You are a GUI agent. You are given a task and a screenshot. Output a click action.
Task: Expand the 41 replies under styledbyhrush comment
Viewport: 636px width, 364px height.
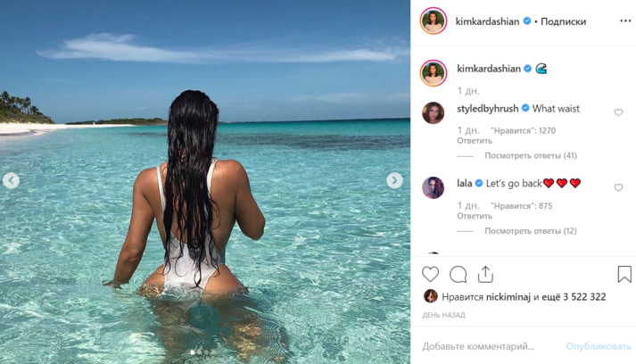pyautogui.click(x=531, y=155)
